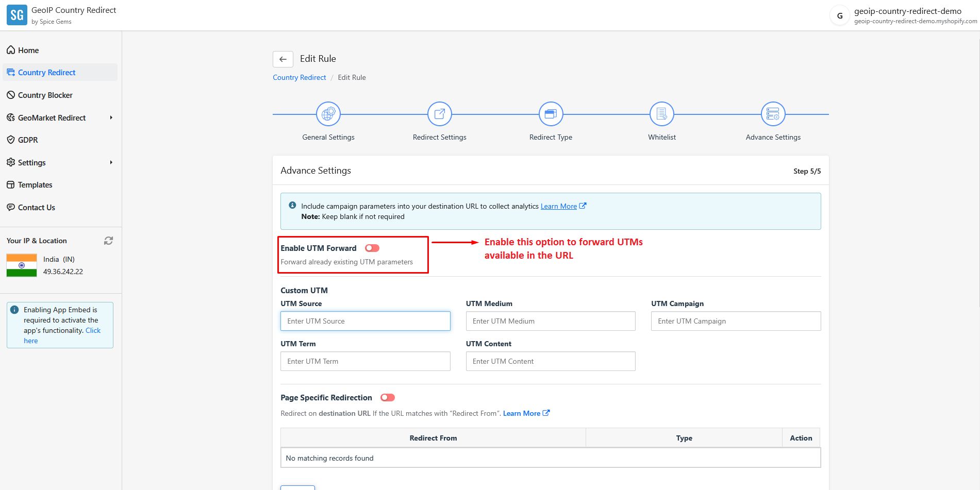
Task: Open the GDPR sidebar item
Action: (x=28, y=140)
